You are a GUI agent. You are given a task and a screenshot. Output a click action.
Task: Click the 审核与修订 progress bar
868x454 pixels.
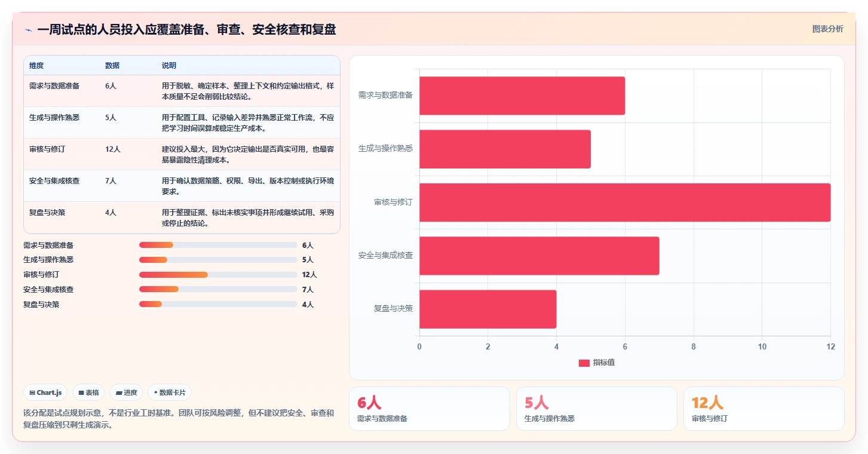pyautogui.click(x=218, y=275)
